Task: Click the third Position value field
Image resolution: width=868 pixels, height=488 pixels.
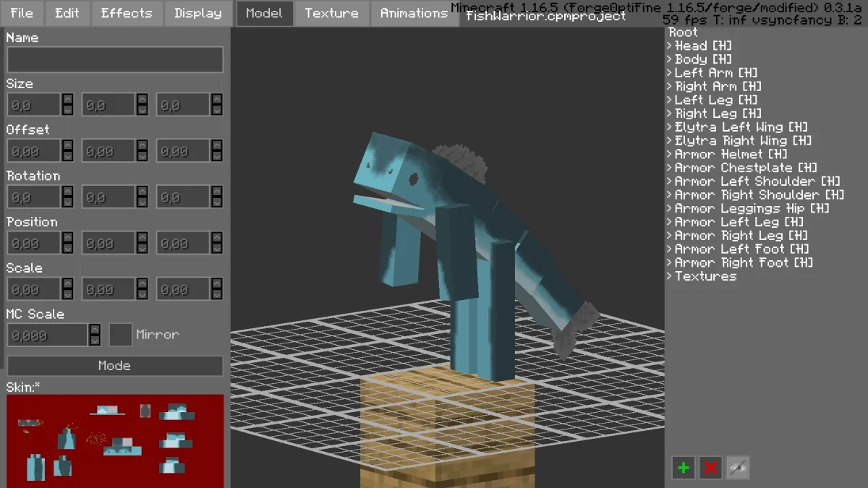Action: tap(183, 244)
